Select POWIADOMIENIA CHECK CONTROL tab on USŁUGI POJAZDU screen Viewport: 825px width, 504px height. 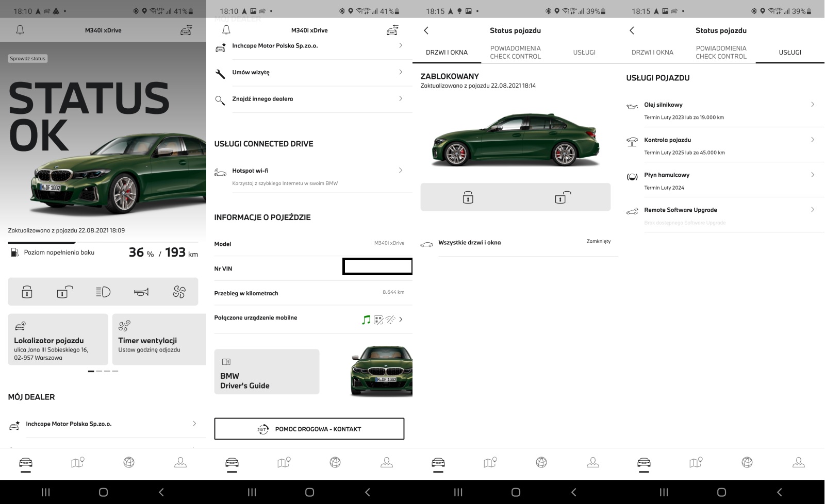point(721,52)
